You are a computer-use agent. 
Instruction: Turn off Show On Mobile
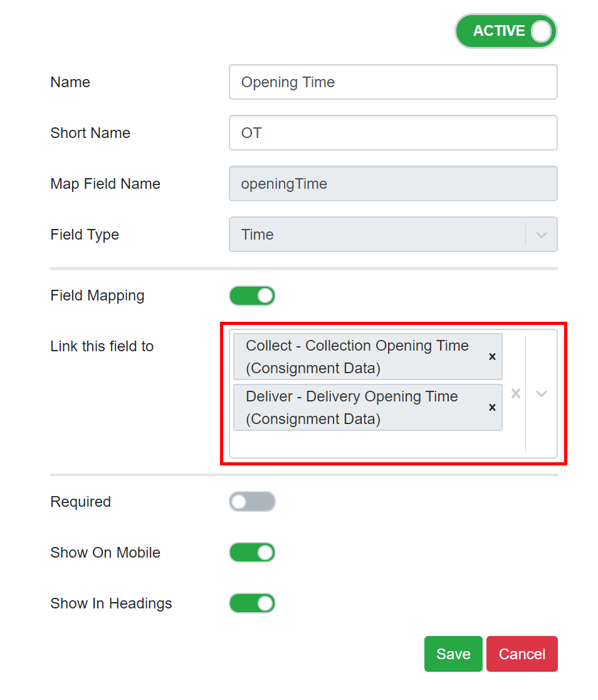[252, 553]
